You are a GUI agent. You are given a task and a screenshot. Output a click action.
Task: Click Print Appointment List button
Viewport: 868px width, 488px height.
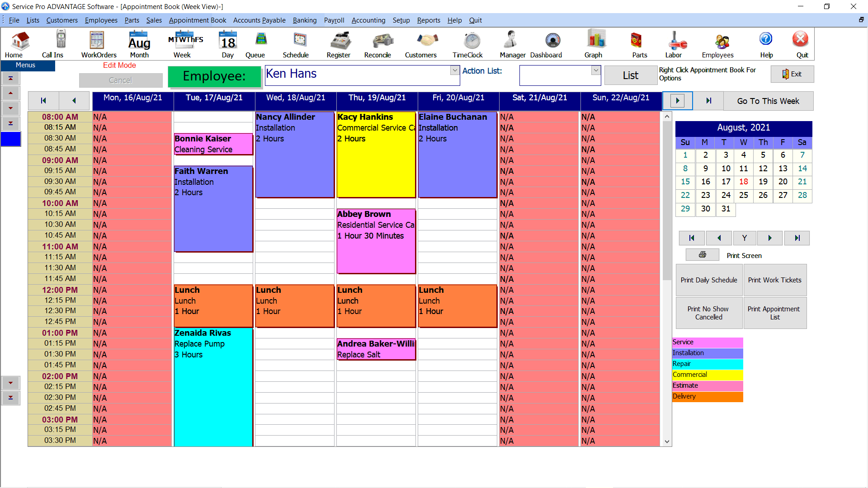tap(775, 313)
